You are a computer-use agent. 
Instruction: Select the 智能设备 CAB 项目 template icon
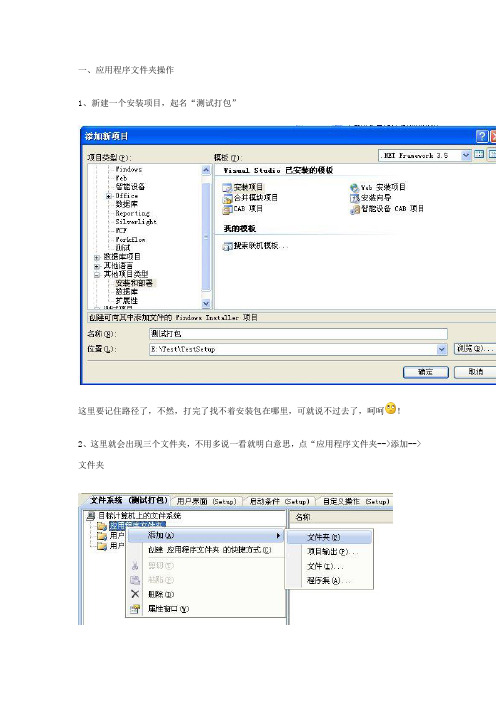point(355,209)
